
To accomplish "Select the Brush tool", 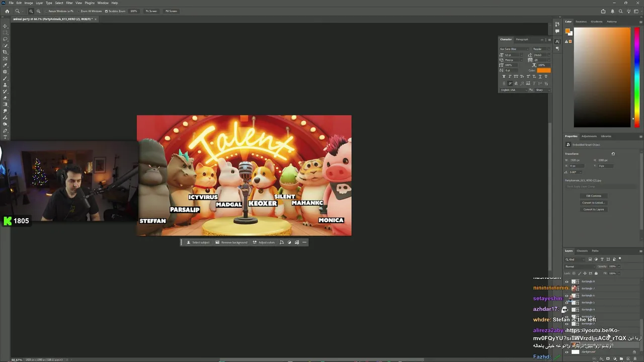I will [6, 78].
